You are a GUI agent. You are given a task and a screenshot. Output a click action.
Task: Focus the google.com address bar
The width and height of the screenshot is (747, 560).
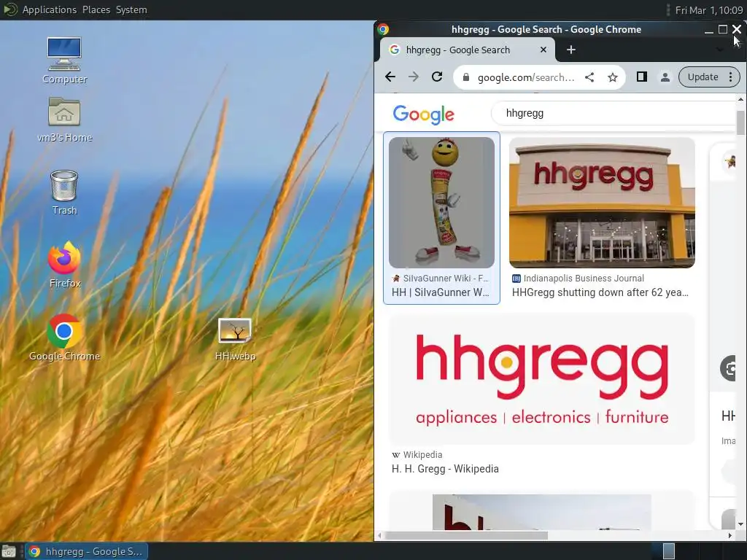coord(526,77)
